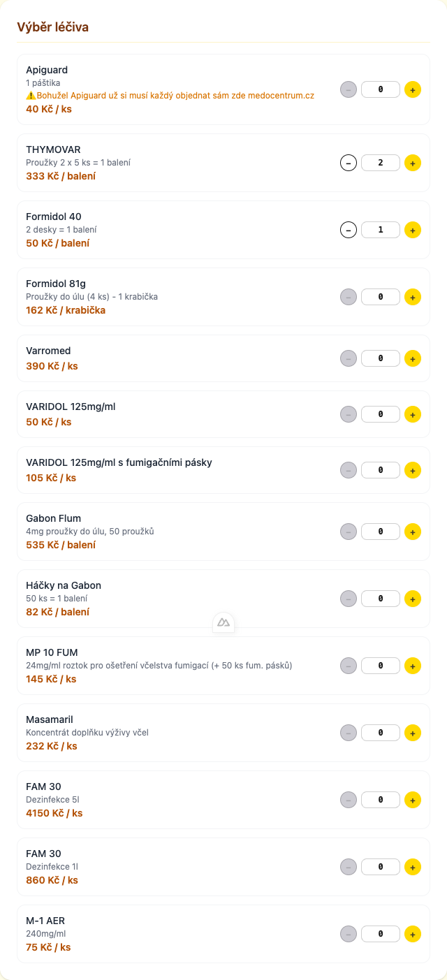Add one M-1 AER with plus button

click(413, 934)
